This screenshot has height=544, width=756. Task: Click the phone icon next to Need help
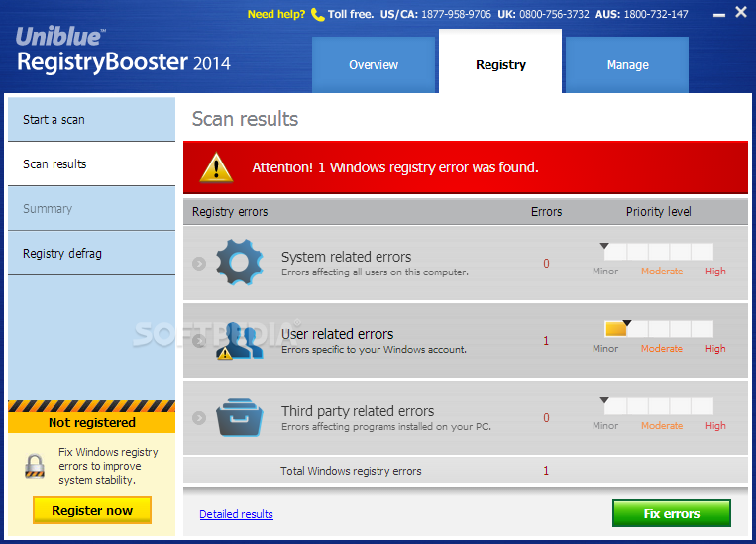pos(317,15)
